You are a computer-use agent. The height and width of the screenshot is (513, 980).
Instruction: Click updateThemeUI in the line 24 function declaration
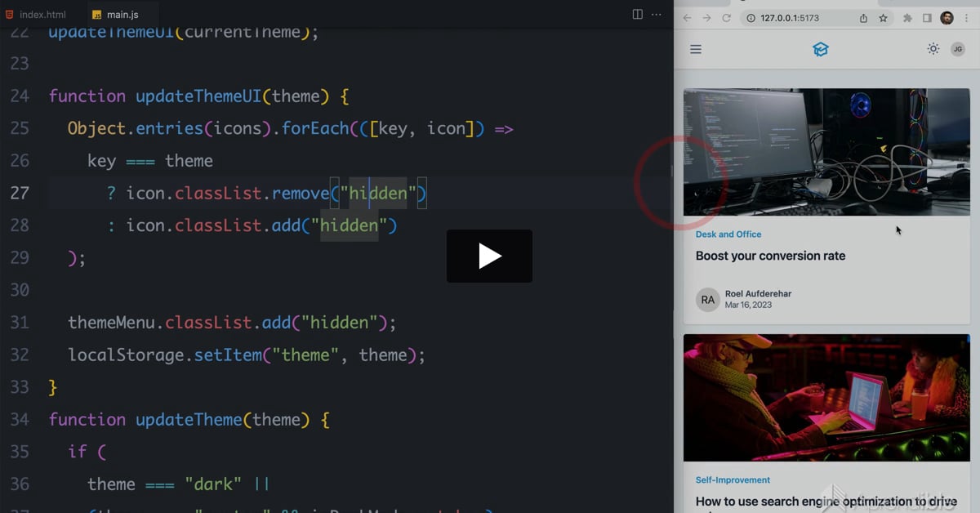[198, 96]
